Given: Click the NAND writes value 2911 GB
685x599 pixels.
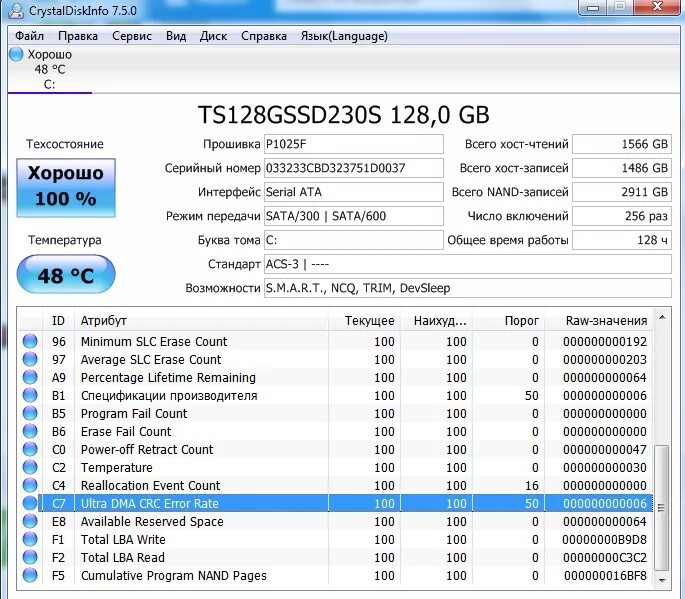Looking at the screenshot, I should 622,192.
